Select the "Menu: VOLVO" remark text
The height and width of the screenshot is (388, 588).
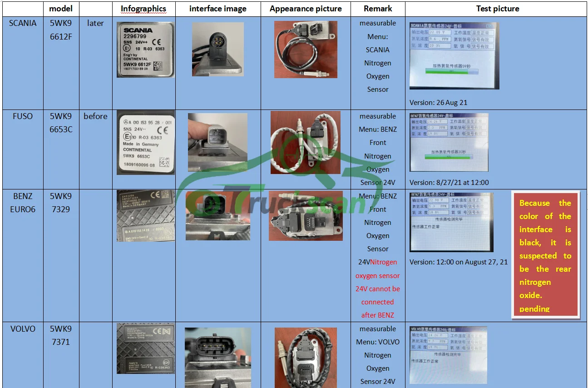[378, 342]
